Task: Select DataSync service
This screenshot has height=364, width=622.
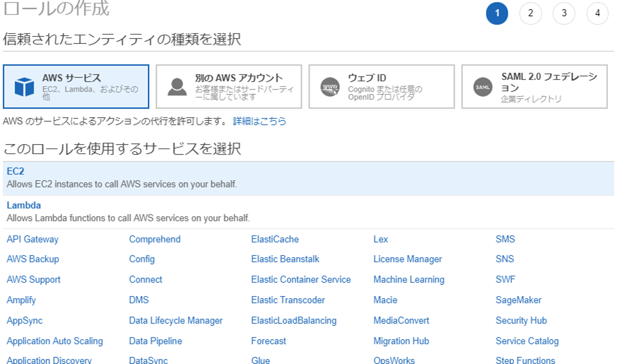Action: [148, 360]
